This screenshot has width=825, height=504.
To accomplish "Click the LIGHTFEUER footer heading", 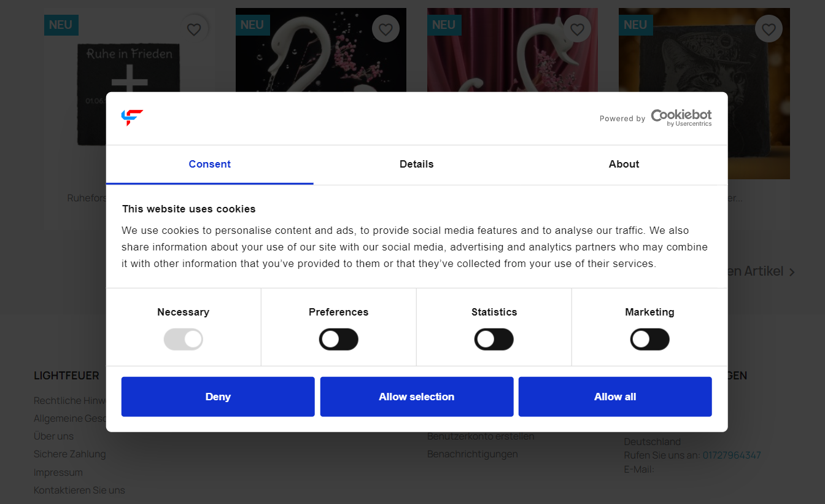I will [66, 376].
